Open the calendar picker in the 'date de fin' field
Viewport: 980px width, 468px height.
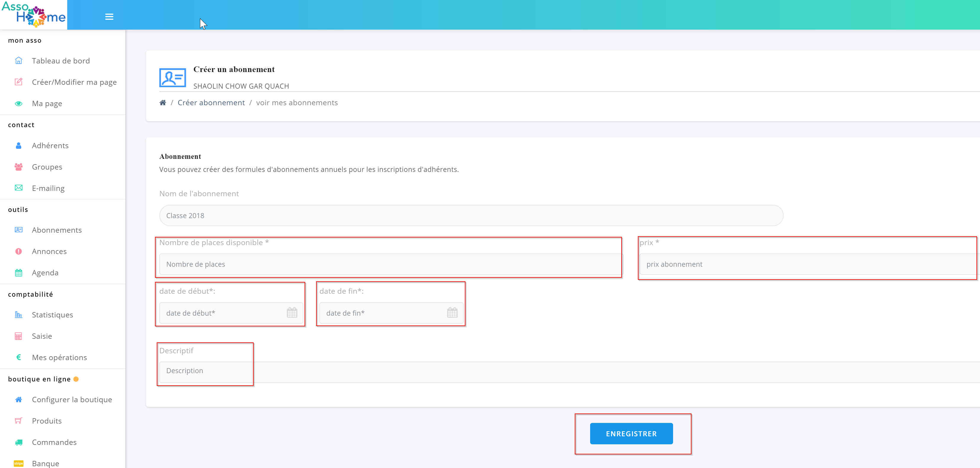pos(452,313)
